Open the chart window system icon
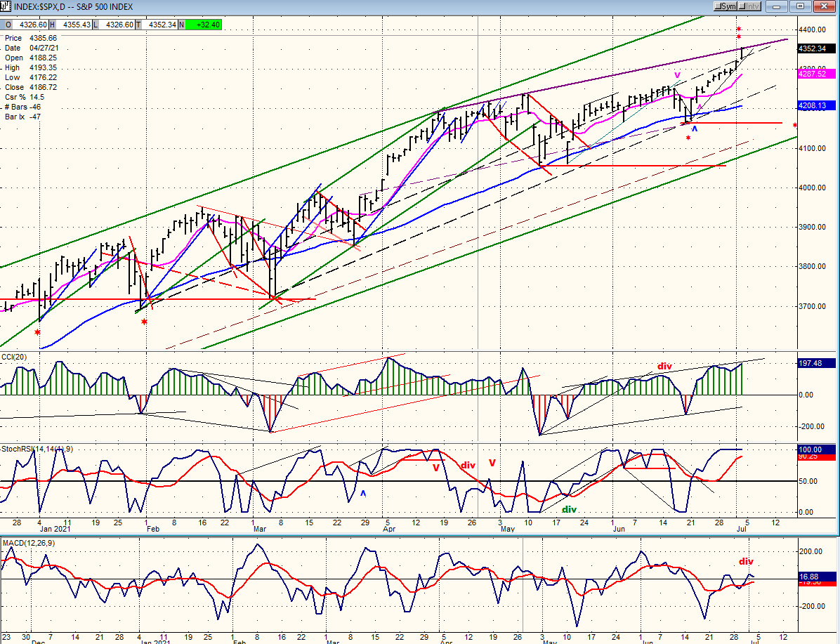840x644 pixels. coord(6,6)
